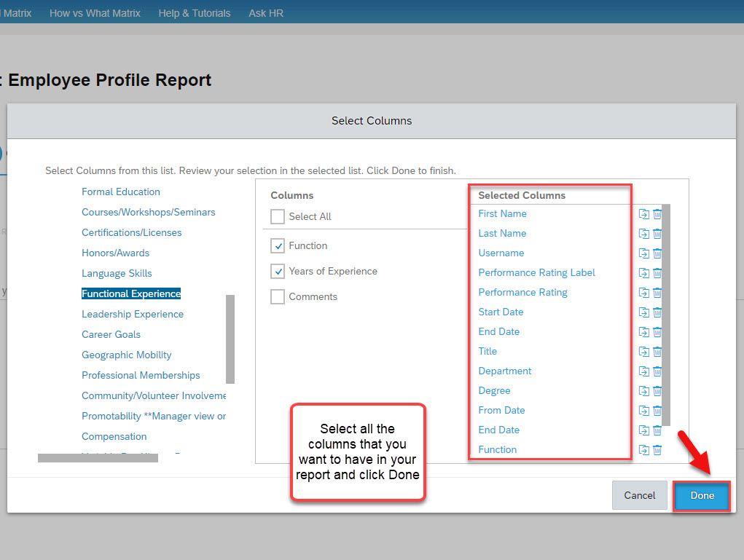Click the Selected Columns vertical scrollbar

[666, 315]
